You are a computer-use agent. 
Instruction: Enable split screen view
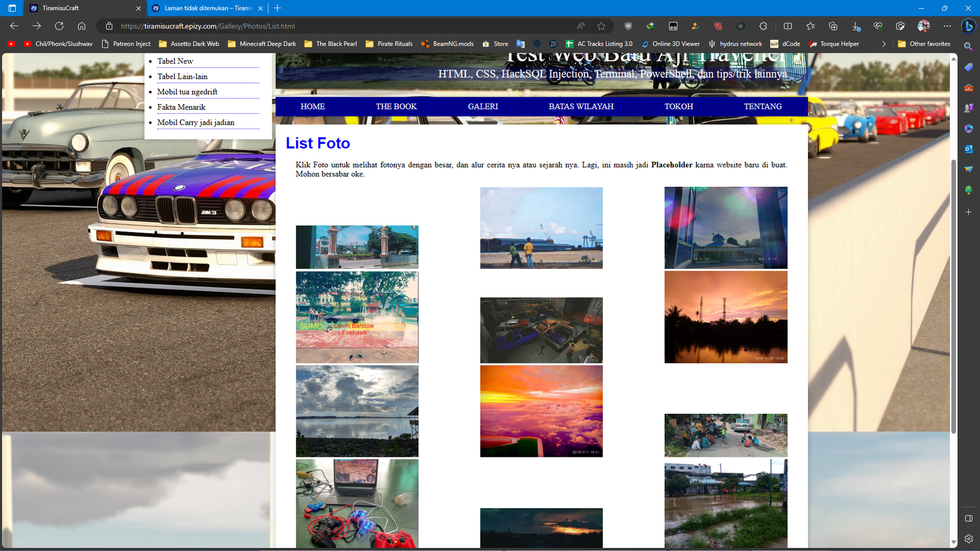pyautogui.click(x=787, y=26)
